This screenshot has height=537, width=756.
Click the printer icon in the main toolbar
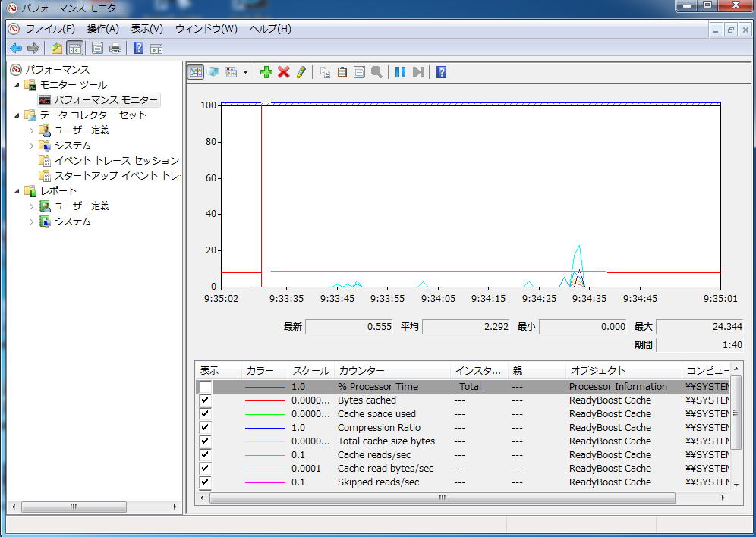pyautogui.click(x=115, y=49)
